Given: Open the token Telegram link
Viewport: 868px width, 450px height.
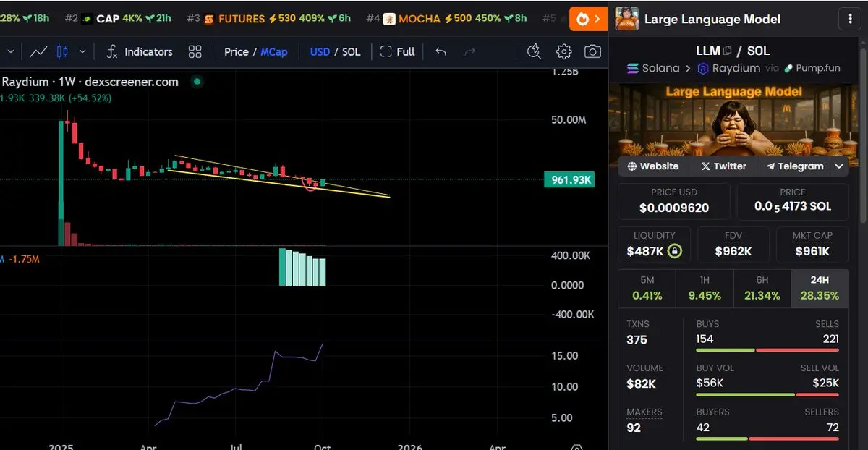Looking at the screenshot, I should 795,166.
